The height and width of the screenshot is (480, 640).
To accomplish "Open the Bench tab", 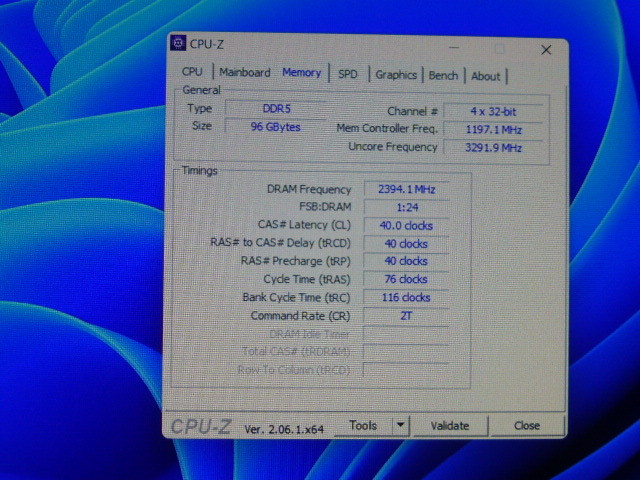I will pos(443,76).
